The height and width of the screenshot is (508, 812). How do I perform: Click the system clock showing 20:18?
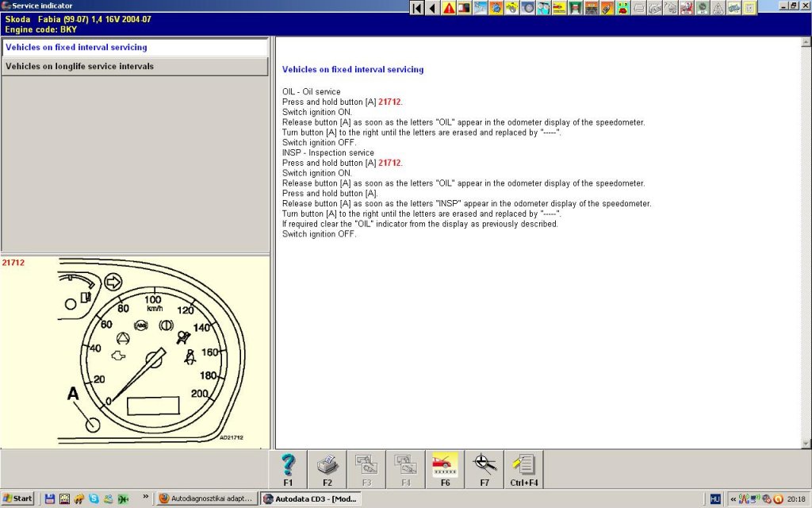pos(796,499)
